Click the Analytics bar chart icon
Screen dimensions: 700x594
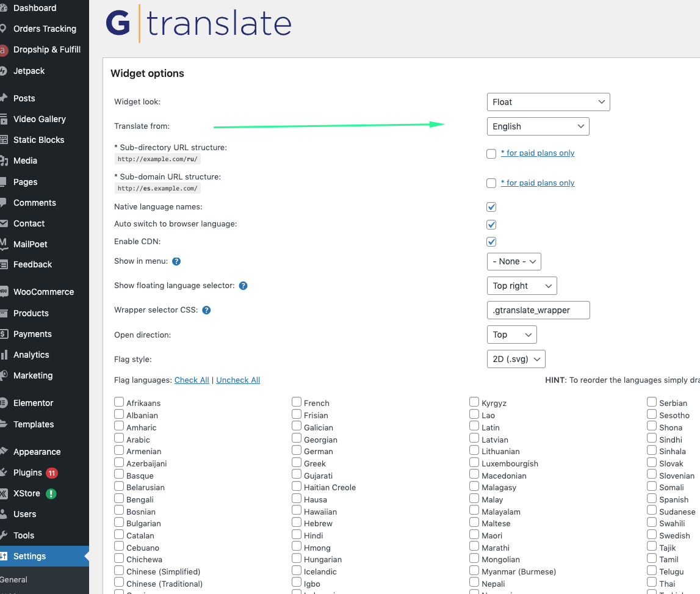[x=4, y=355]
